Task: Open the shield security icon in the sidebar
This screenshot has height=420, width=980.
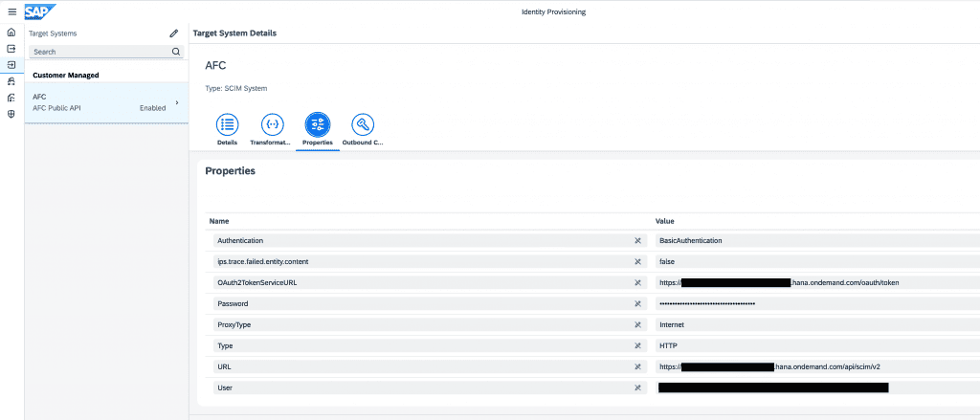Action: [x=11, y=114]
